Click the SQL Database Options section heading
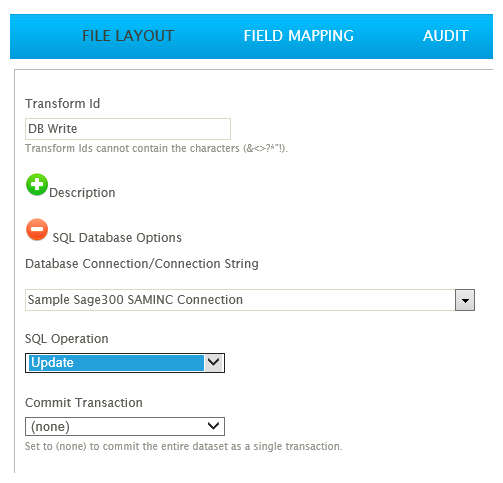This screenshot has width=503, height=483. point(117,238)
